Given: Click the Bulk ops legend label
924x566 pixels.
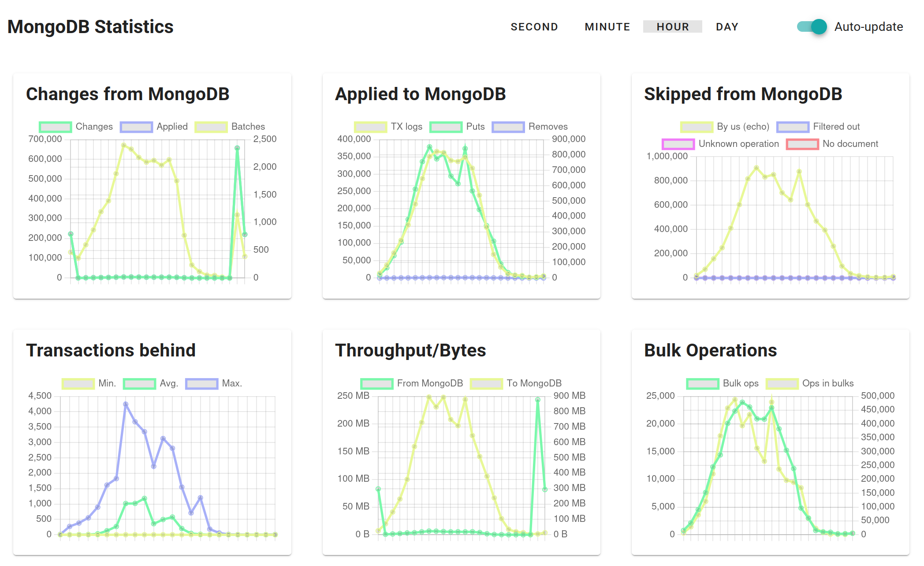Looking at the screenshot, I should tap(741, 383).
